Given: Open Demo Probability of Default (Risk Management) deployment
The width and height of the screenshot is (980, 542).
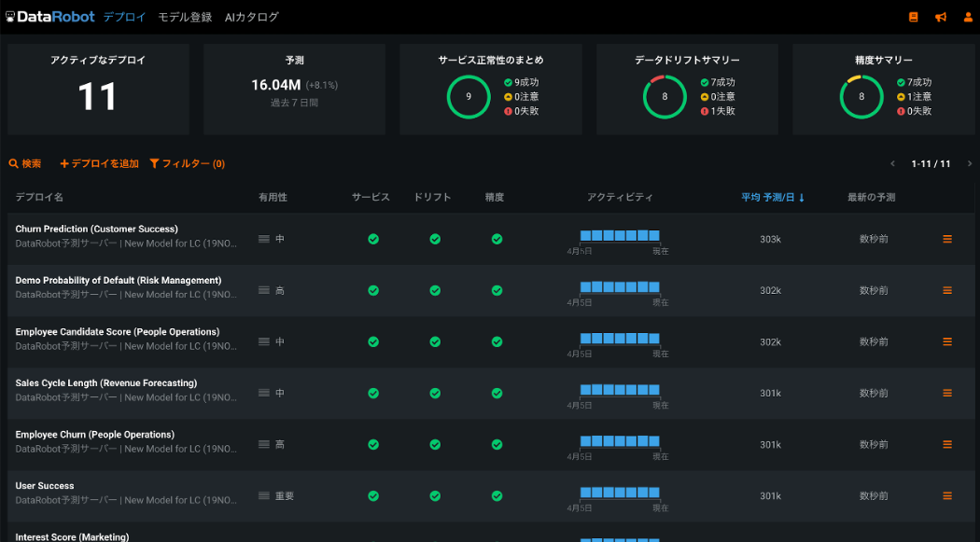Looking at the screenshot, I should [x=119, y=281].
